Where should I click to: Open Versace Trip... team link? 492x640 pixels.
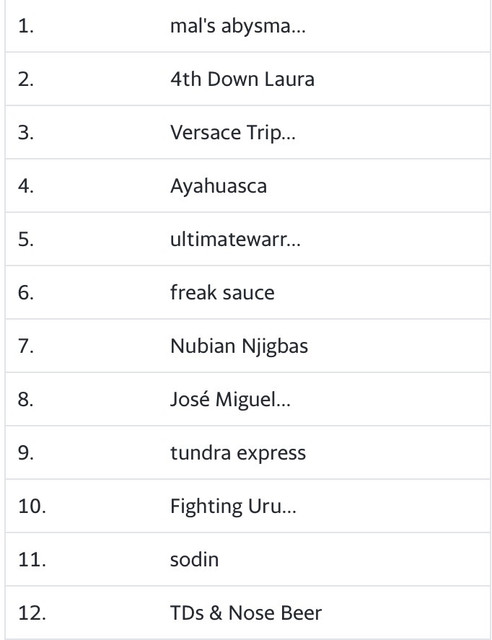coord(233,133)
